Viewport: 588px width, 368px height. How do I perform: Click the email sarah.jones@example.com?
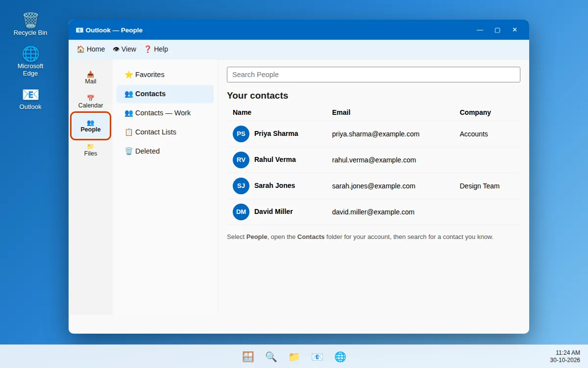click(374, 186)
